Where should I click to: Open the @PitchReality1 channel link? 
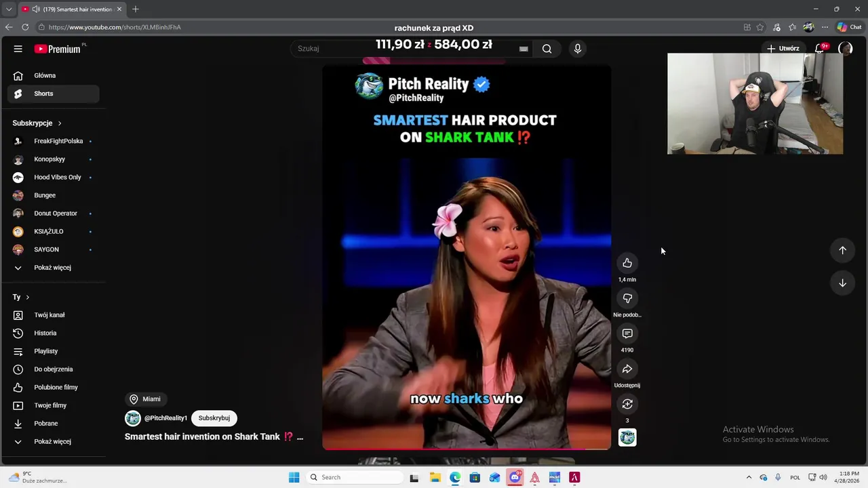[x=165, y=418]
